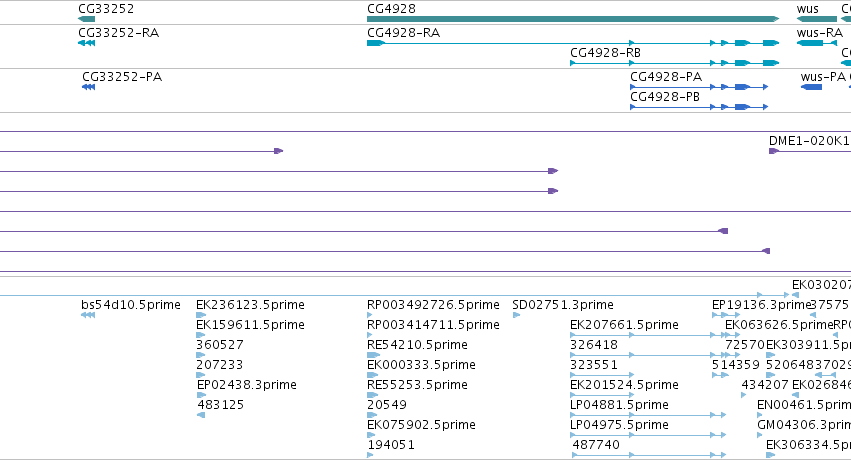Select the DME1-020K1 clone marker
Screen dimensions: 851x460
click(774, 151)
